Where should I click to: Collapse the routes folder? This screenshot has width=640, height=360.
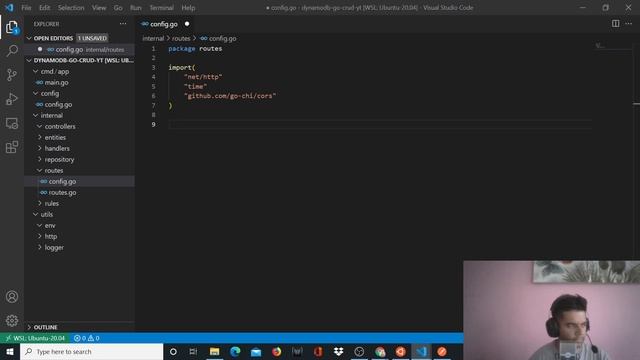[x=40, y=170]
